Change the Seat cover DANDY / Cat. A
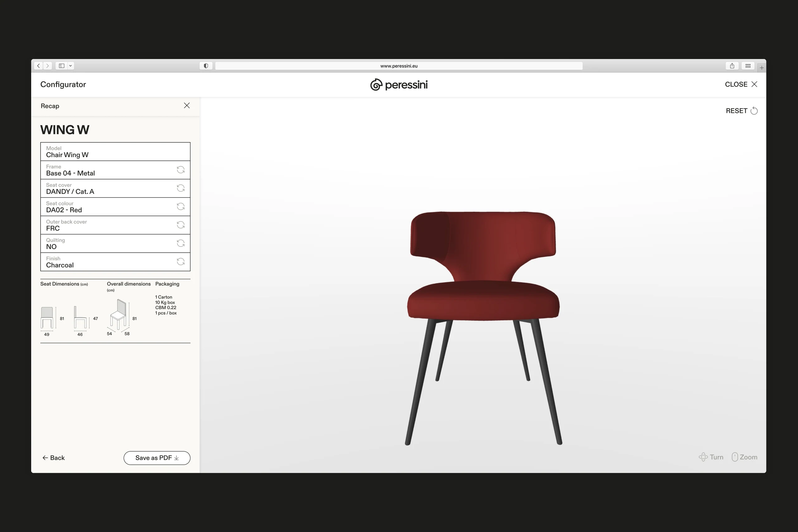798x532 pixels. point(181,188)
